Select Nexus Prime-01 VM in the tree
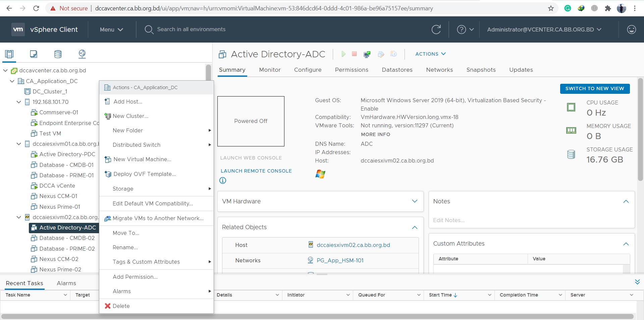The height and width of the screenshot is (320, 644). 60,207
